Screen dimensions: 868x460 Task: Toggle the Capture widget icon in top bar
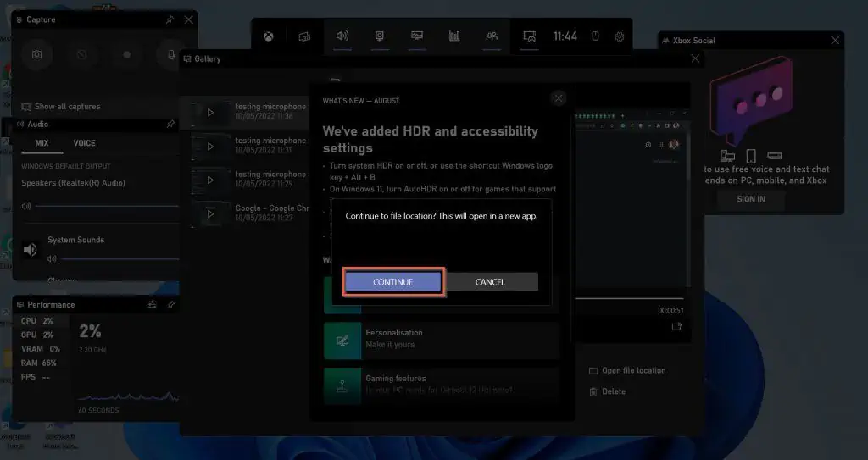380,36
